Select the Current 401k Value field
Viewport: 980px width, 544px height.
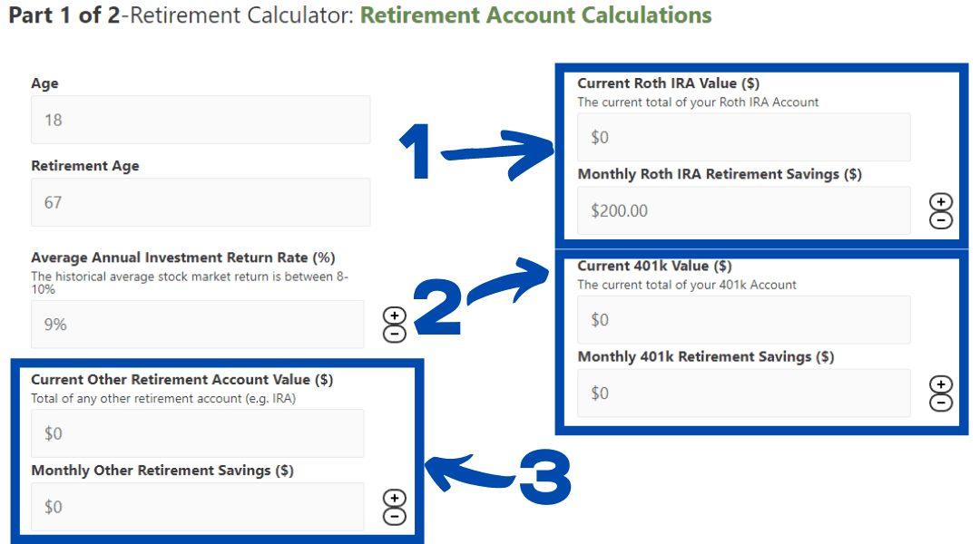(744, 319)
